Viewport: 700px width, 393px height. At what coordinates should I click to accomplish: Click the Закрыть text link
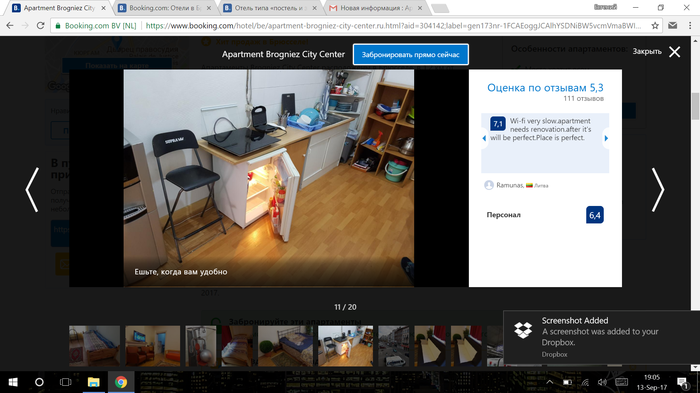647,51
